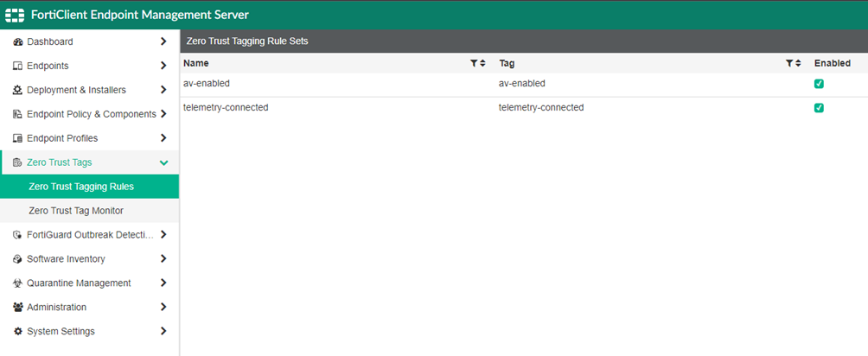This screenshot has height=356, width=868.
Task: Expand Deployment & Installers chevron
Action: [163, 90]
